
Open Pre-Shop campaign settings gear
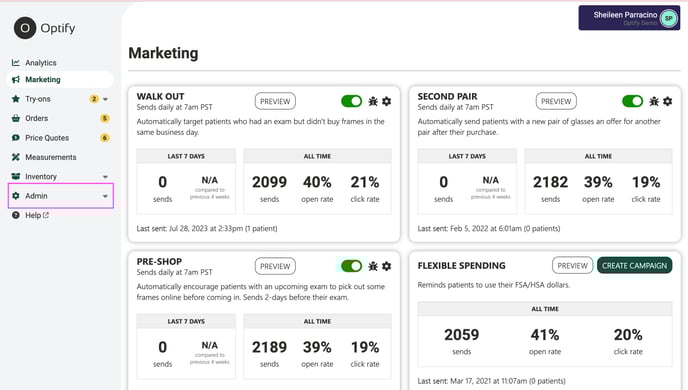click(387, 266)
